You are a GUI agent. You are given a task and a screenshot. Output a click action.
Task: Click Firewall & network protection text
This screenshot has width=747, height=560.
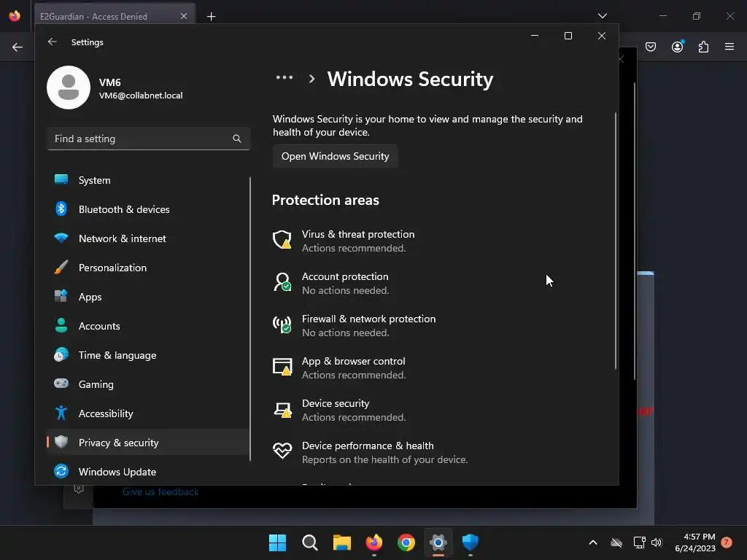(x=368, y=319)
